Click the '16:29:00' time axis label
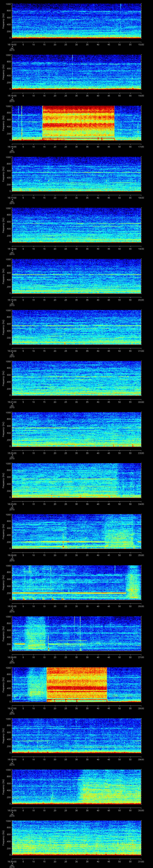Viewport: 153px width, 868px height. pyautogui.click(x=12, y=810)
